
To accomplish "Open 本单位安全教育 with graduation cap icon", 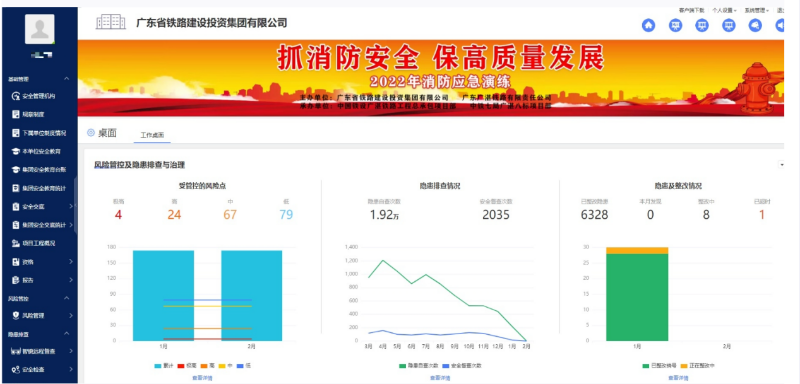I will [x=39, y=151].
